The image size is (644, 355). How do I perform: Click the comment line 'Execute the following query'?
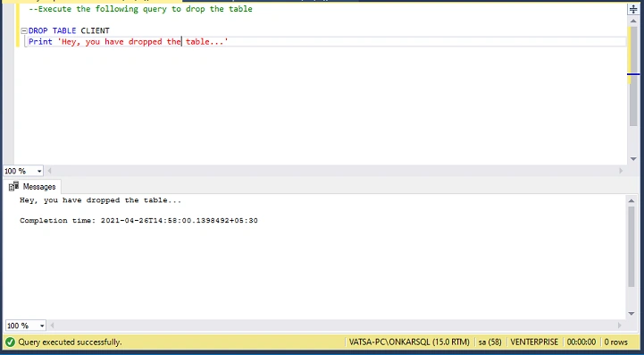pyautogui.click(x=140, y=9)
